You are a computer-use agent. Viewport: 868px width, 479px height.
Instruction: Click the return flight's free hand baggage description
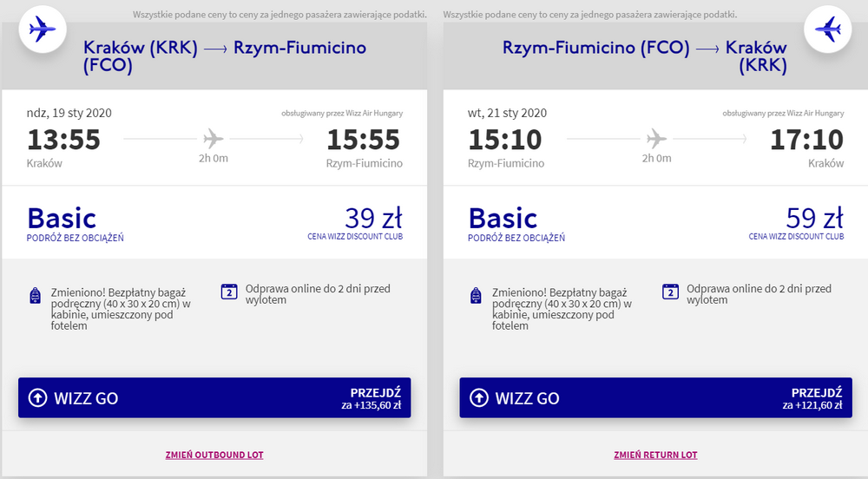point(562,309)
